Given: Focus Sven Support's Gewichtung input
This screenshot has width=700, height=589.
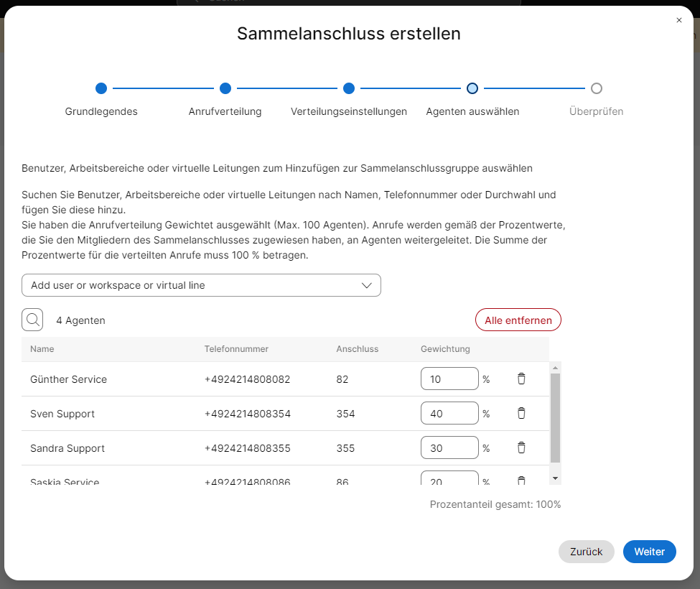Looking at the screenshot, I should coord(449,413).
